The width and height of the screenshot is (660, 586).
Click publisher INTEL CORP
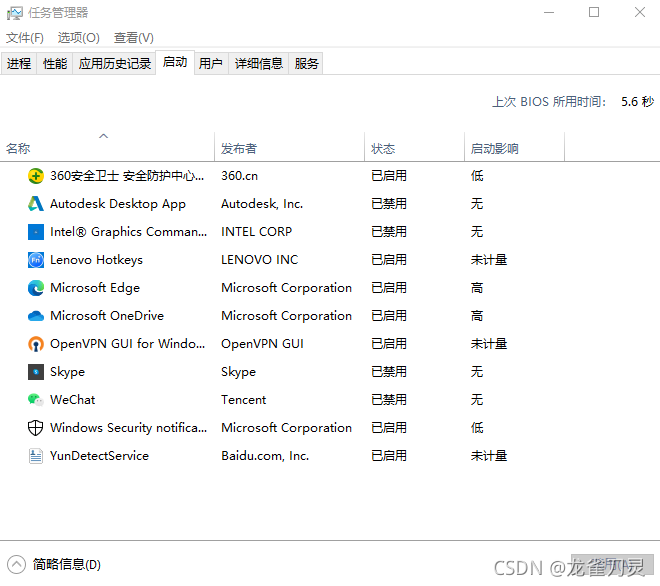coord(257,232)
